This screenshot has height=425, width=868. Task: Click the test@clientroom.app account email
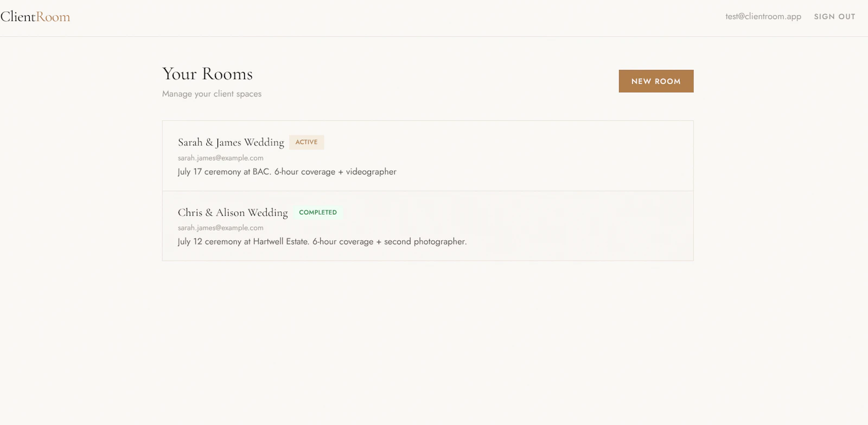[763, 16]
